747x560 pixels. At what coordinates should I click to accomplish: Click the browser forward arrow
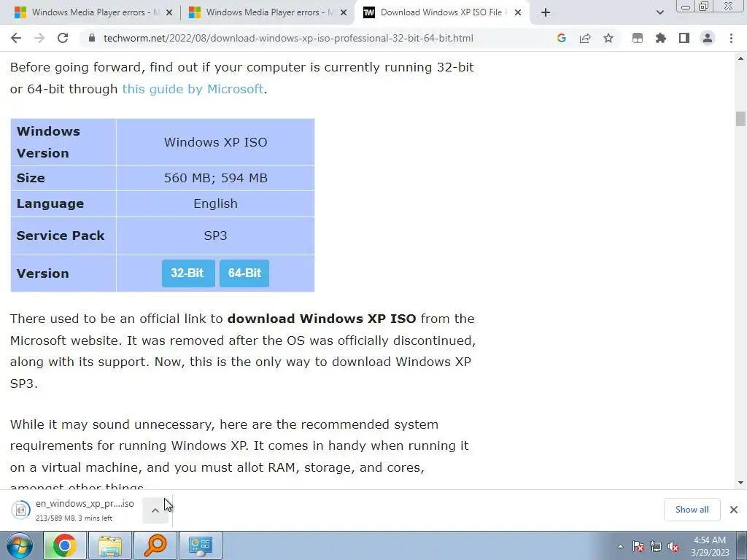pyautogui.click(x=39, y=38)
